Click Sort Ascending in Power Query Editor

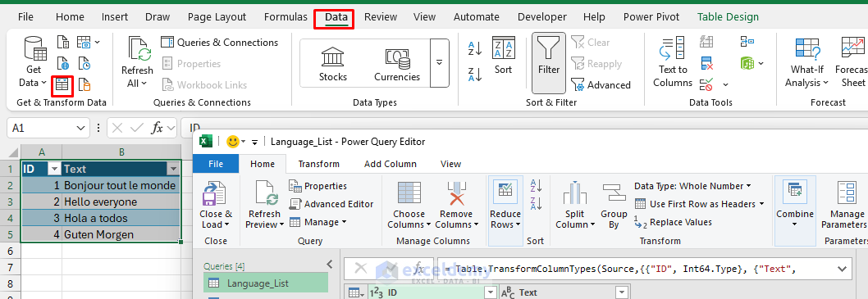pos(536,185)
